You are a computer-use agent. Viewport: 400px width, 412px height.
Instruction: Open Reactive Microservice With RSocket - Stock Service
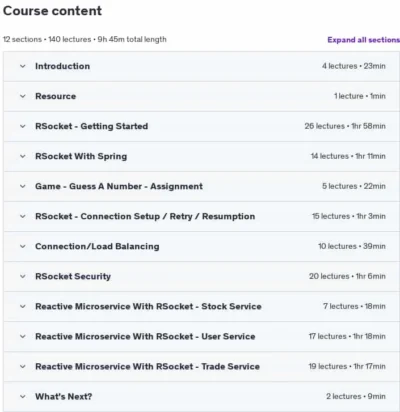pyautogui.click(x=148, y=306)
